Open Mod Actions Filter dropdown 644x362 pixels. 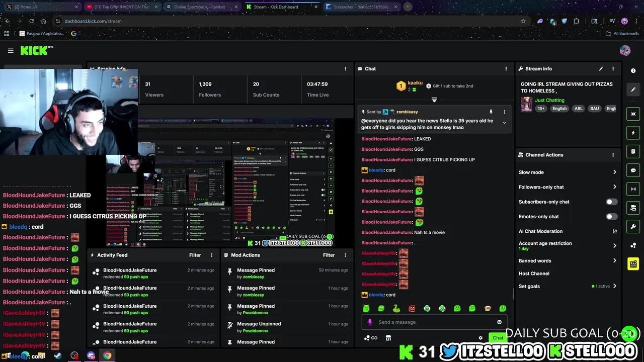(329, 255)
